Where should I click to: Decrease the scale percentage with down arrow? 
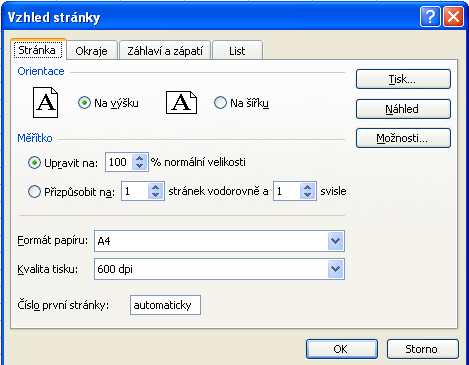coord(140,166)
